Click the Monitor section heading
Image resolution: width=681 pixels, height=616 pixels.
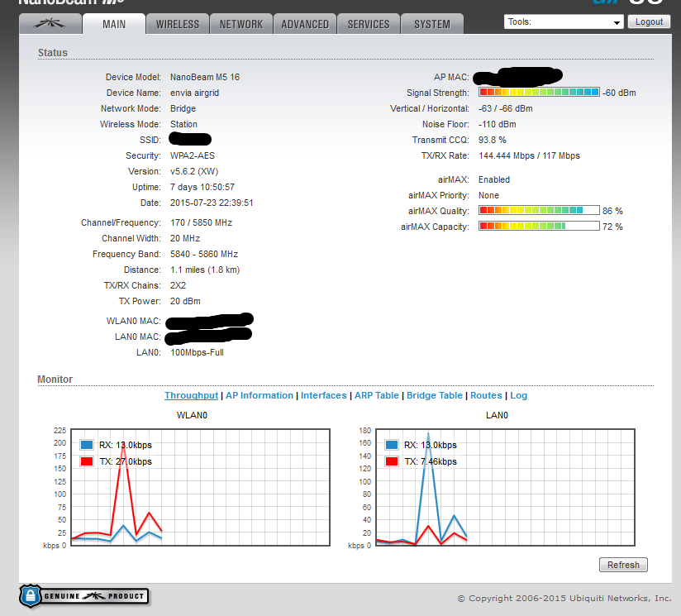55,380
